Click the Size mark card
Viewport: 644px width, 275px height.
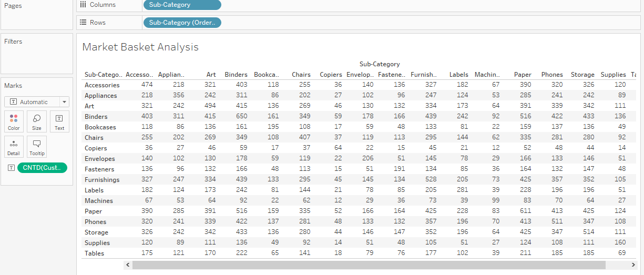[x=37, y=121]
